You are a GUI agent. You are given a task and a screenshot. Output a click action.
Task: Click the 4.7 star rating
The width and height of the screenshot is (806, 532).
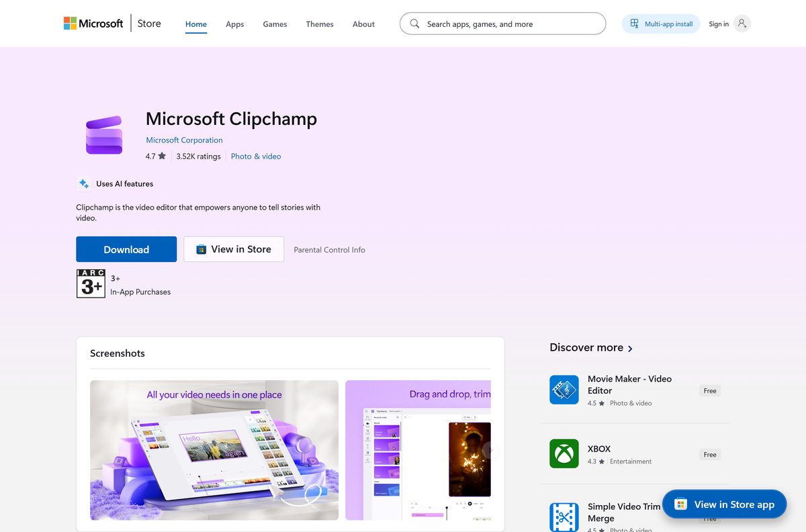click(156, 157)
